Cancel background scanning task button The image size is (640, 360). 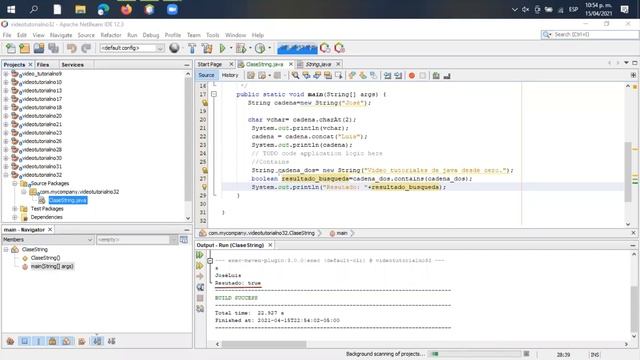click(527, 353)
